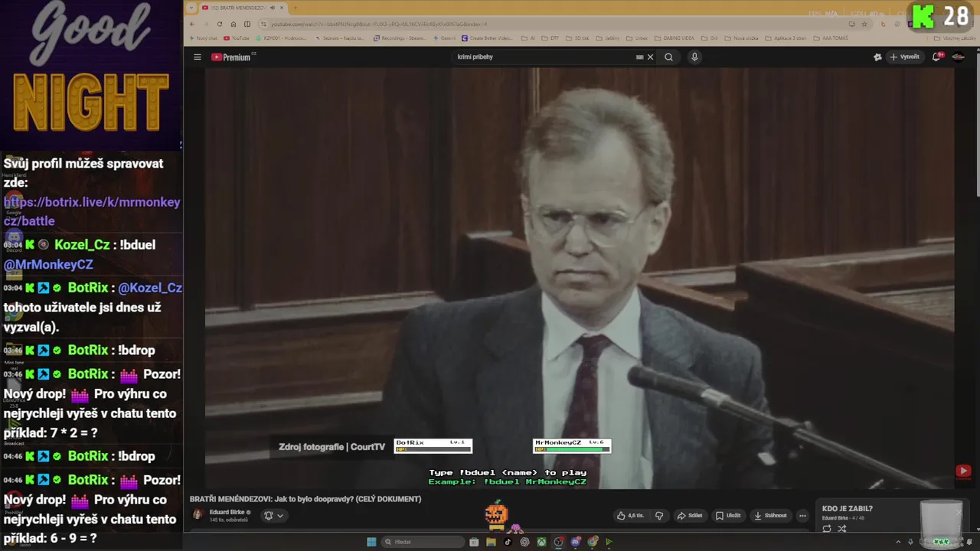Click the Sdílet (share) button

(689, 516)
